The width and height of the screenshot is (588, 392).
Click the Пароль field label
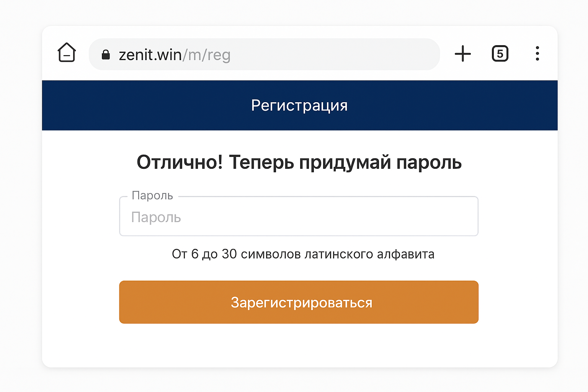(x=152, y=195)
